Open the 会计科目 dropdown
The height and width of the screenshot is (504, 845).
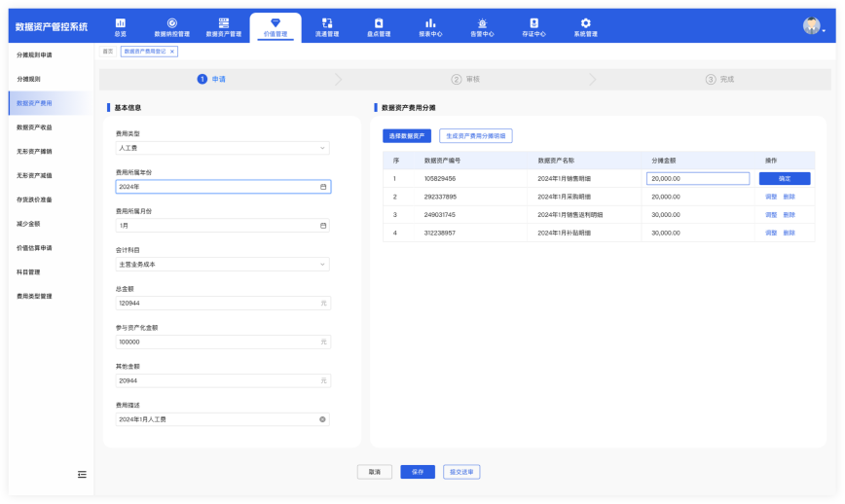coord(322,264)
